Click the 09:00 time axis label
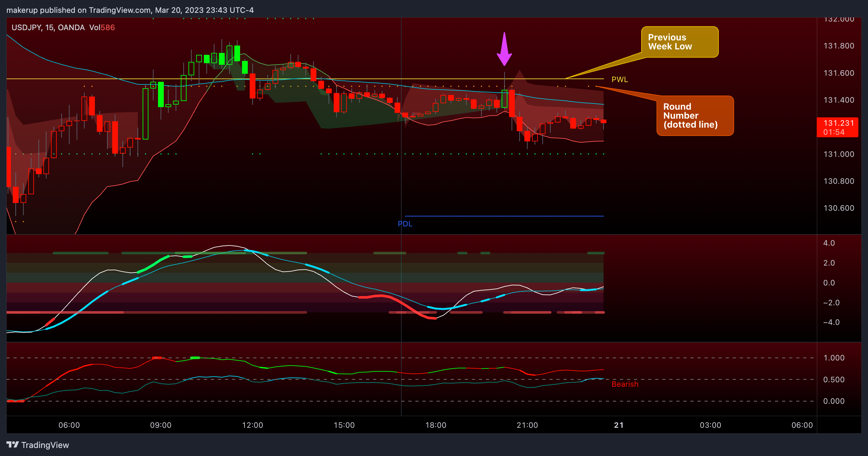868x456 pixels. [161, 425]
